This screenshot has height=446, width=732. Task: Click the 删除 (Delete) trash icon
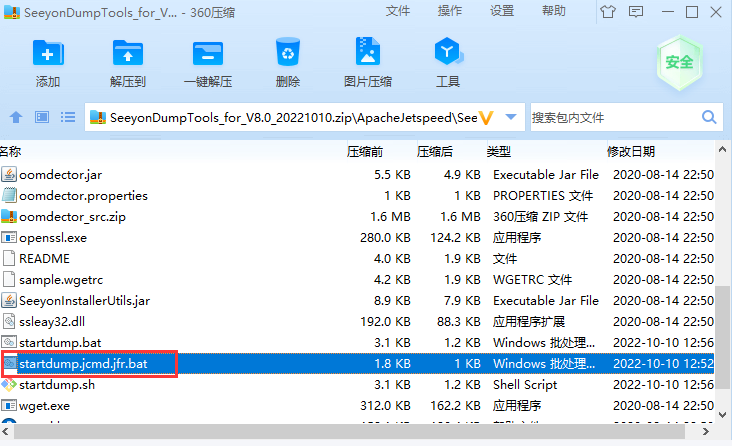[x=288, y=52]
